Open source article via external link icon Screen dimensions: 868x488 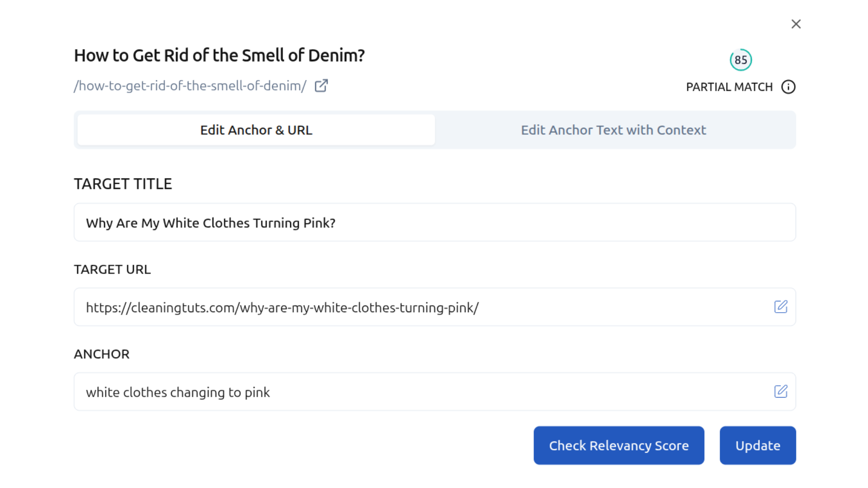point(321,86)
